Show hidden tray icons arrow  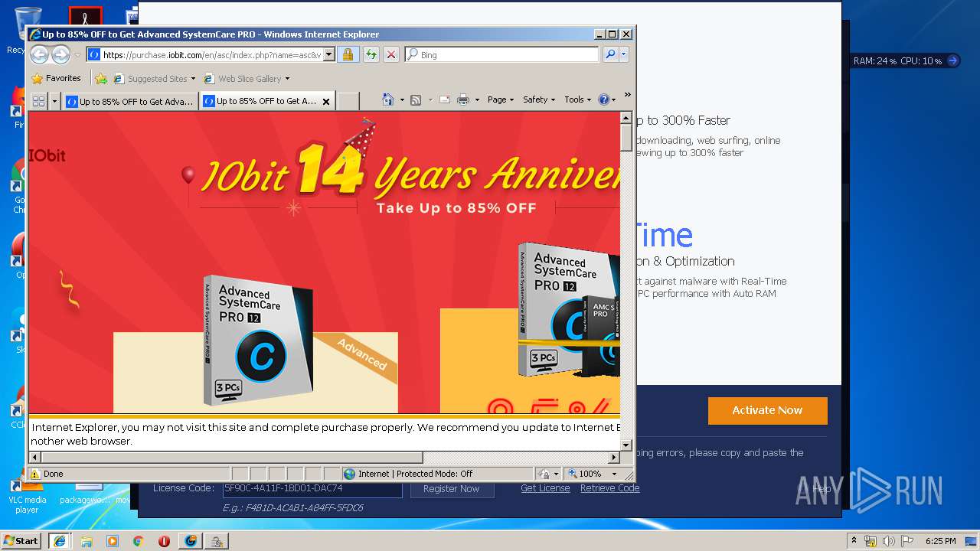[854, 541]
